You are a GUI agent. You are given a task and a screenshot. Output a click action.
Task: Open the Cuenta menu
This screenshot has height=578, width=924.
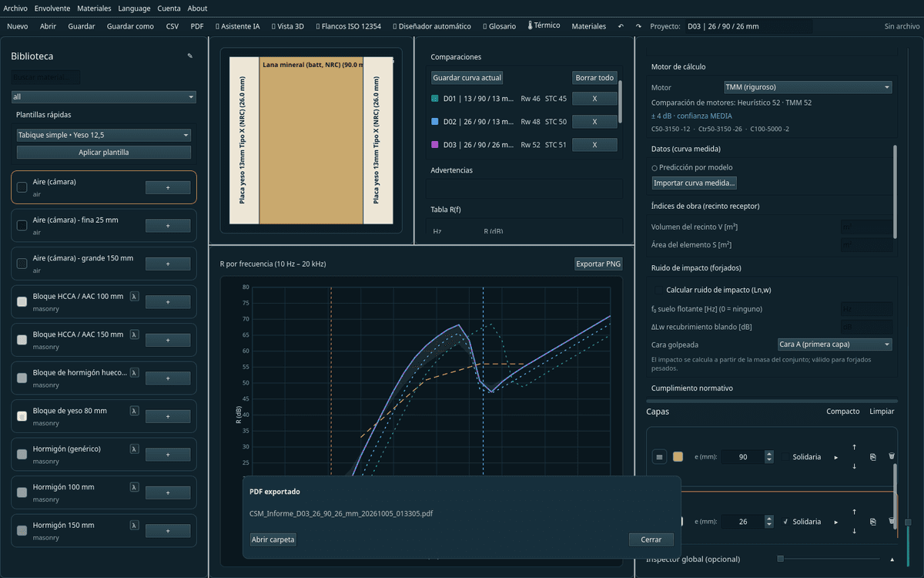[169, 8]
